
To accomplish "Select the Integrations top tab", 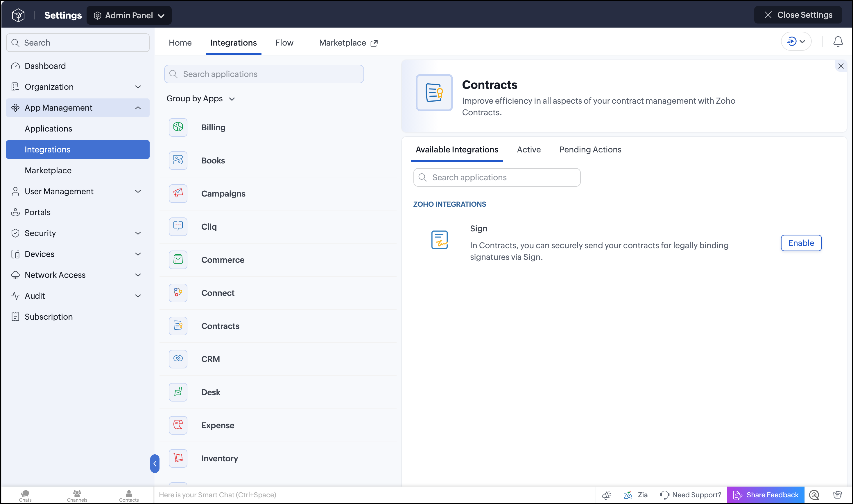I will pyautogui.click(x=234, y=42).
